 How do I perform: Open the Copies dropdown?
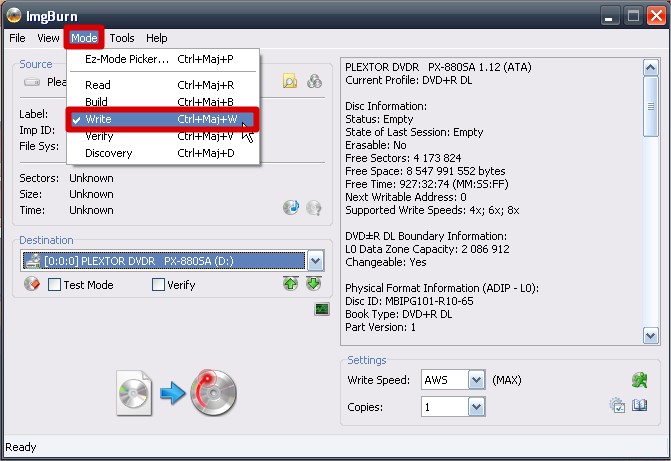pyautogui.click(x=476, y=408)
